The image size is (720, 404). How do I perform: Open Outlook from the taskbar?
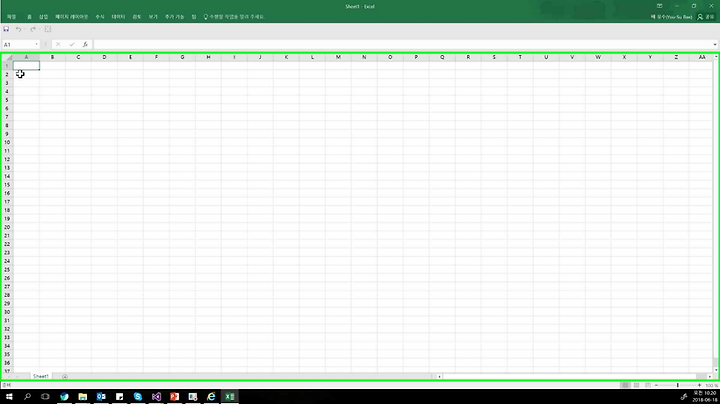[x=101, y=396]
